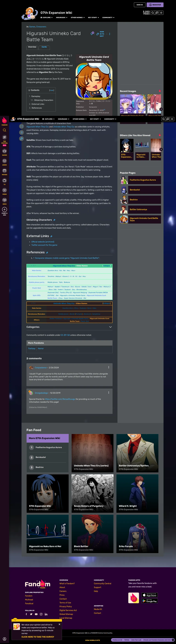Image resolution: width=176 pixels, height=644 pixels.
Task: Get it on Google Play badge
Action: point(149,601)
